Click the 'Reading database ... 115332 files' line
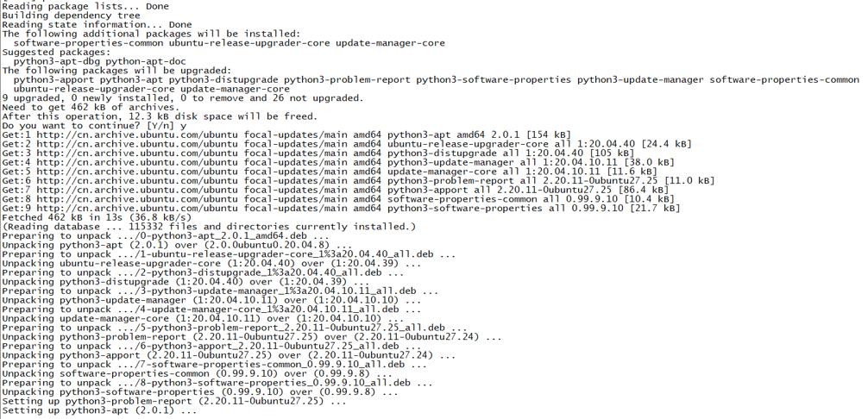The image size is (868, 419). click(209, 227)
